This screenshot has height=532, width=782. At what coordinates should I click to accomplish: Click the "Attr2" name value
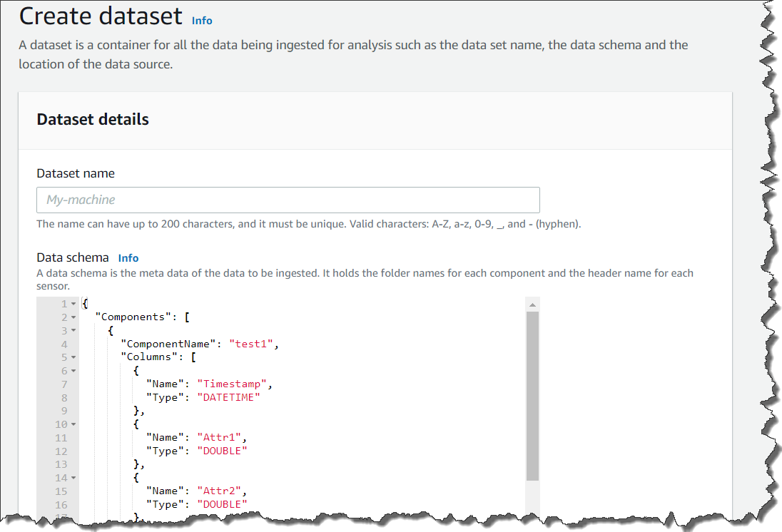[x=220, y=491]
